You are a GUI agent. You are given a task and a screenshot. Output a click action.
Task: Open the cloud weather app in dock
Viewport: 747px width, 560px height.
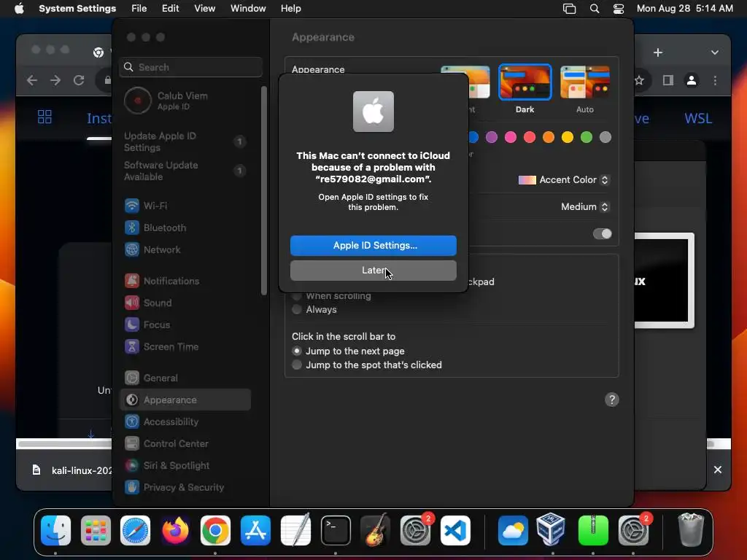point(513,531)
